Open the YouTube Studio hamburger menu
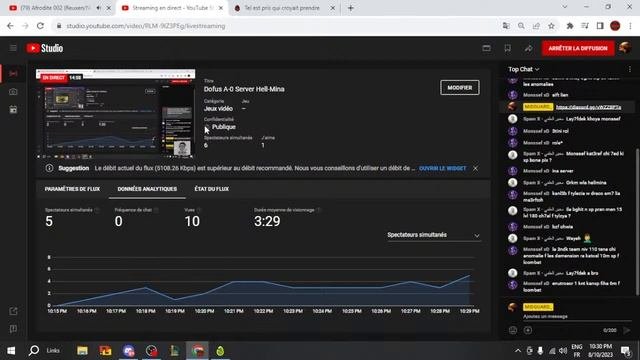 [13, 48]
